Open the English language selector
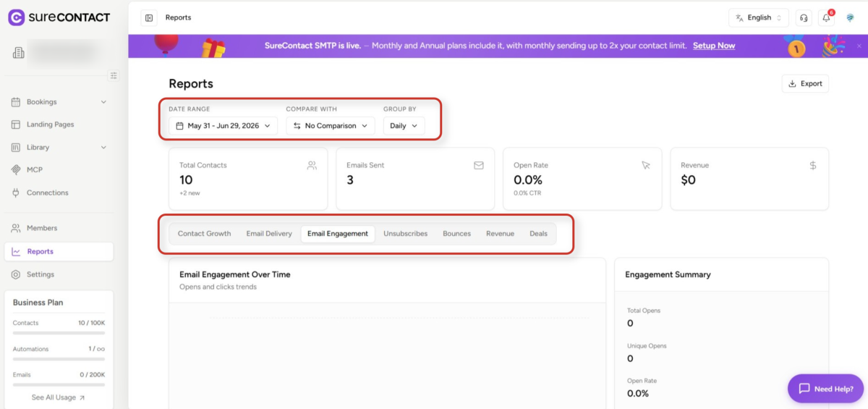The height and width of the screenshot is (409, 868). pos(759,17)
